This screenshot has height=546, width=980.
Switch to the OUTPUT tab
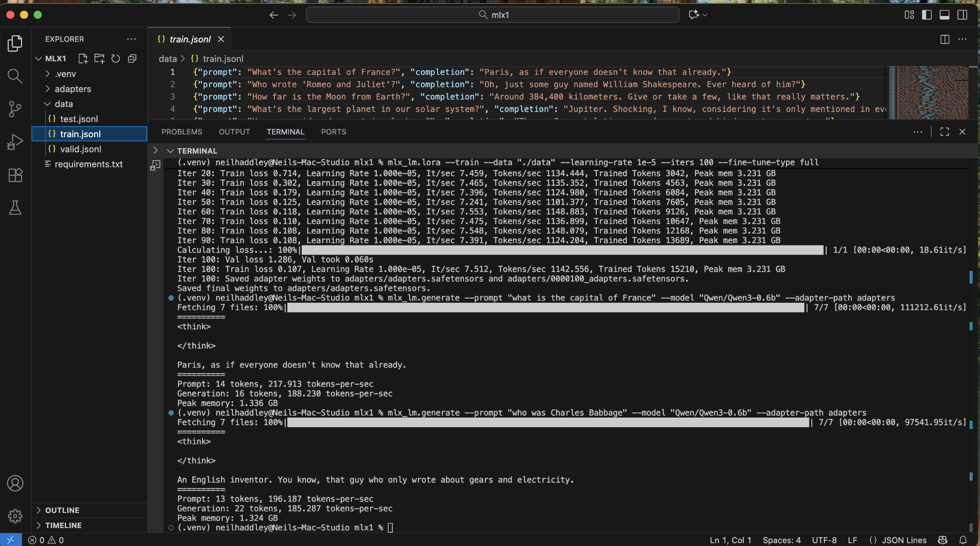234,132
